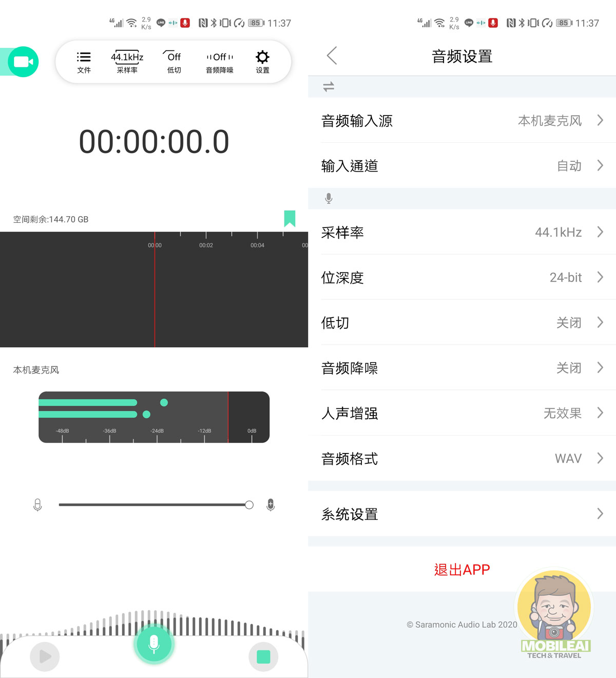This screenshot has height=678, width=616.
Task: Click the play button
Action: pyautogui.click(x=45, y=656)
